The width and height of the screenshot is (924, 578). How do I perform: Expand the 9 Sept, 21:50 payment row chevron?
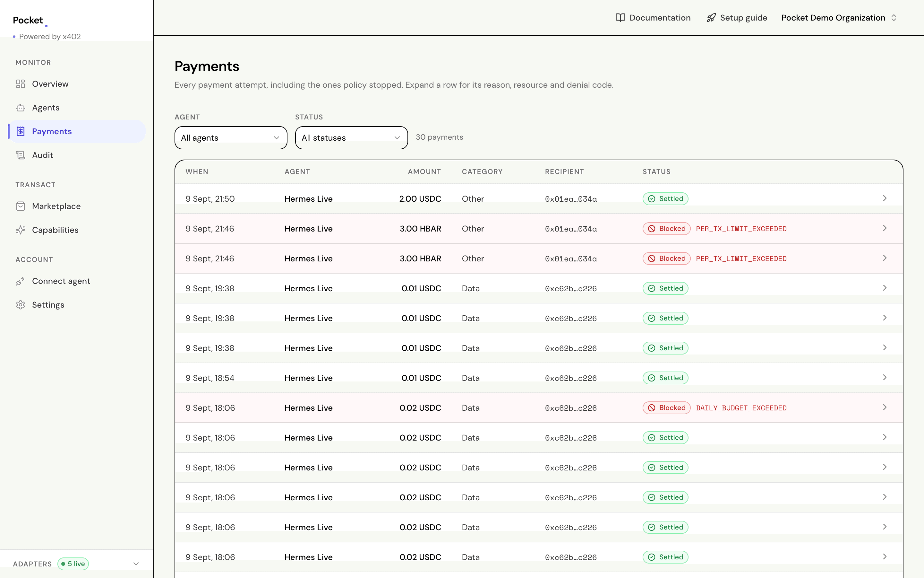tap(885, 198)
